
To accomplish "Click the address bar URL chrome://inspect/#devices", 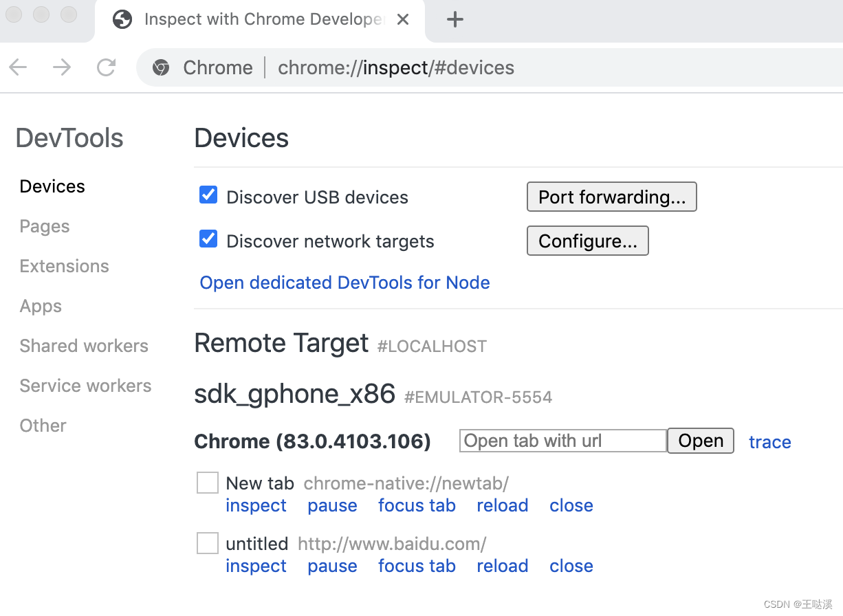I will point(396,67).
